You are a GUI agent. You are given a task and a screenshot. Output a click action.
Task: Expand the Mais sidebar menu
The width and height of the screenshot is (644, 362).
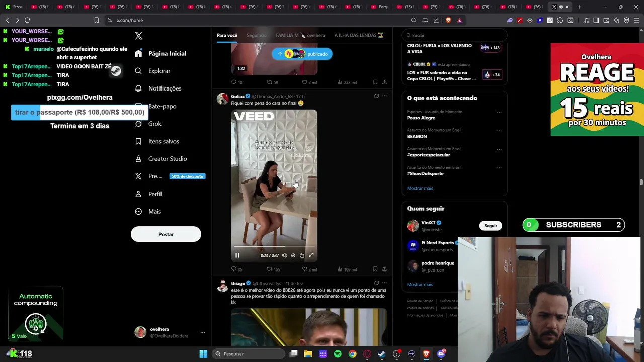148,212
